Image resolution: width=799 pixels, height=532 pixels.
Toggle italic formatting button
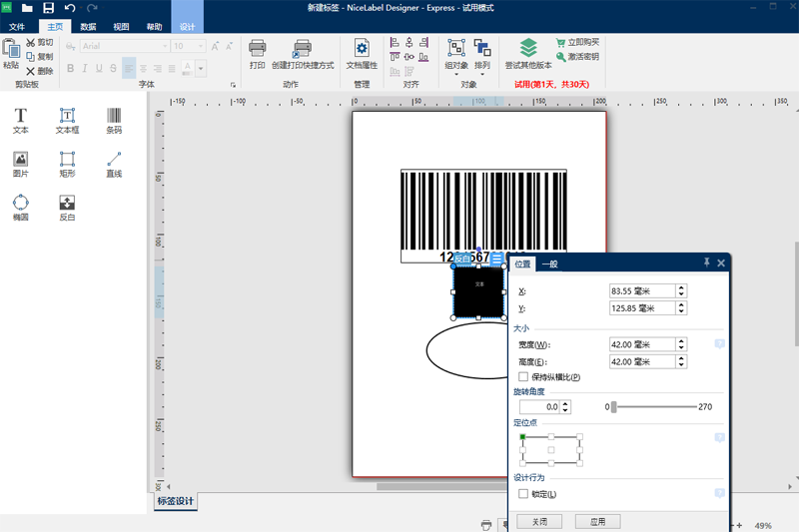(x=85, y=68)
